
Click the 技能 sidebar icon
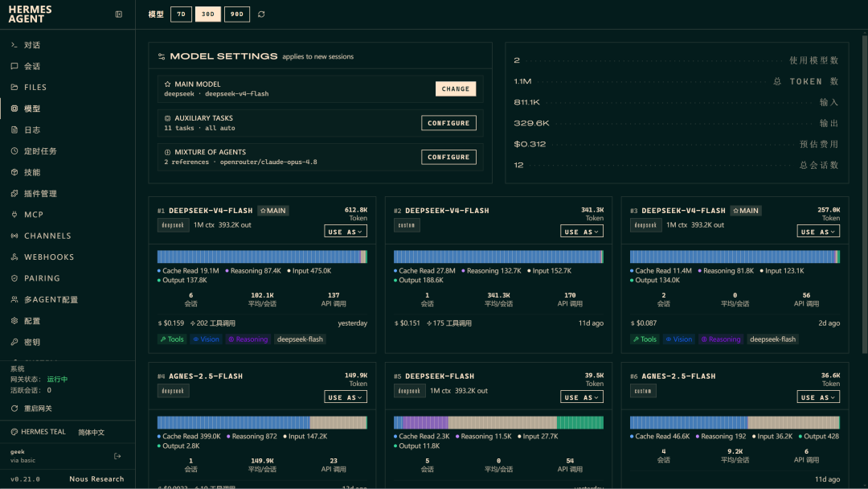14,172
